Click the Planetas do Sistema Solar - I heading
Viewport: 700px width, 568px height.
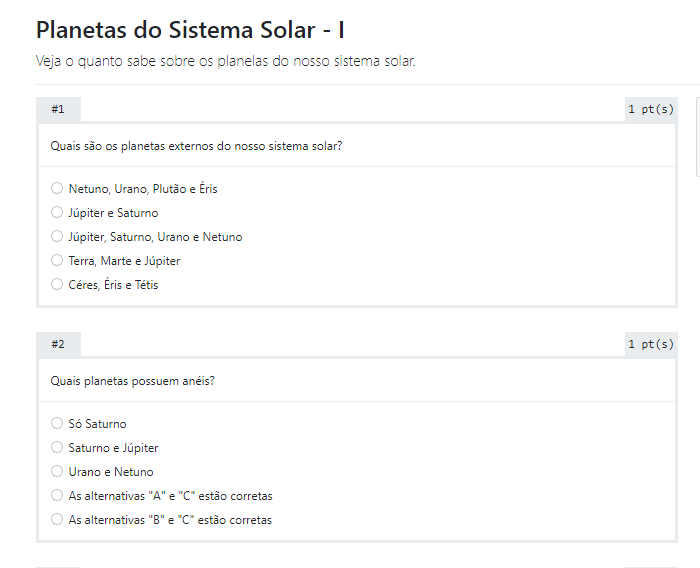click(x=190, y=30)
